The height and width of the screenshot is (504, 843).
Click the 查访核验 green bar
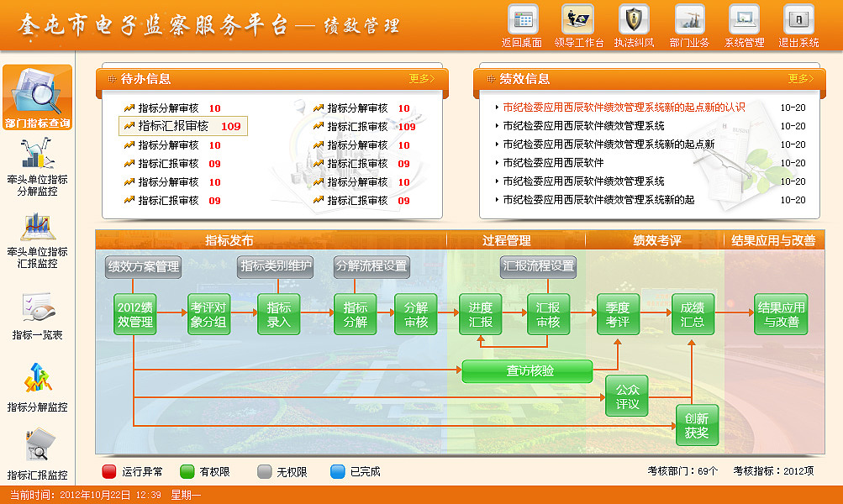pos(528,371)
